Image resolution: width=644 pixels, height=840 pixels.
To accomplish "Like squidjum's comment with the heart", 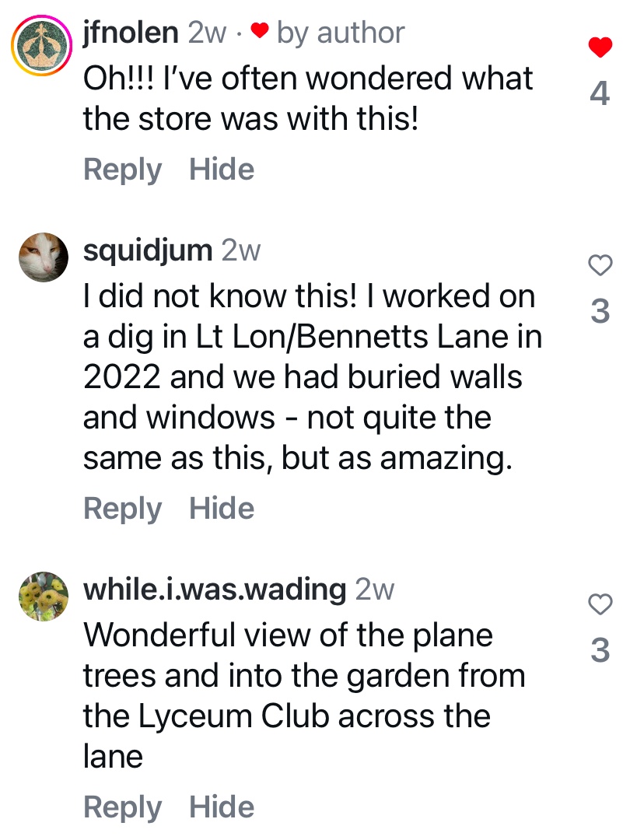I will pos(600,266).
